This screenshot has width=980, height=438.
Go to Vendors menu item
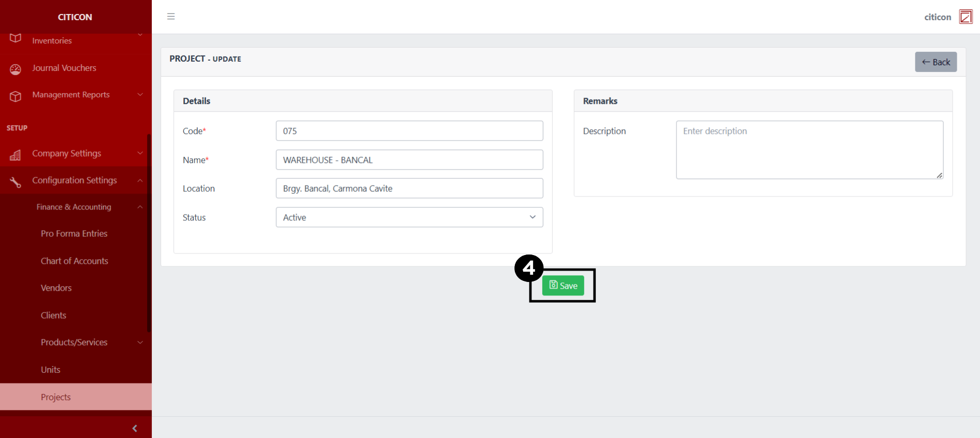click(x=56, y=288)
